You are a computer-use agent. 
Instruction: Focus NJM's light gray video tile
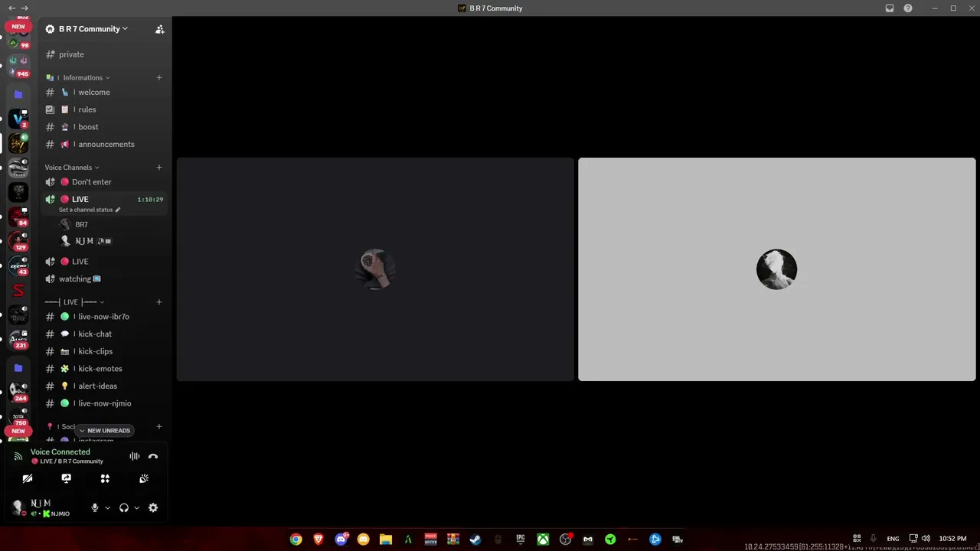(776, 269)
